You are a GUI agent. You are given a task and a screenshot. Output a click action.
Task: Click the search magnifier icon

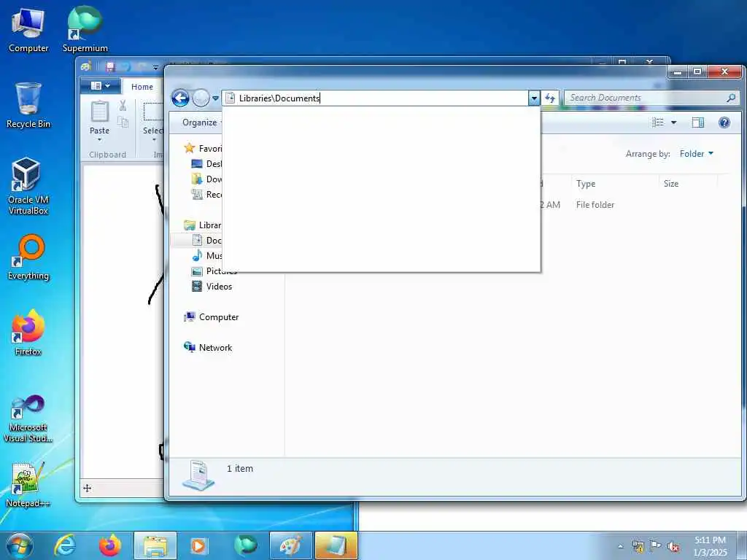point(731,98)
